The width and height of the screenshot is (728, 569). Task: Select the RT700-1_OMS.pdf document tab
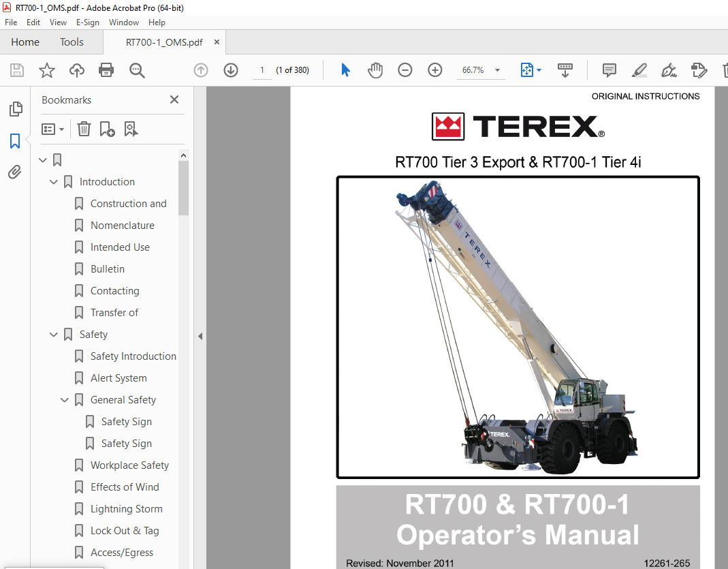(164, 42)
